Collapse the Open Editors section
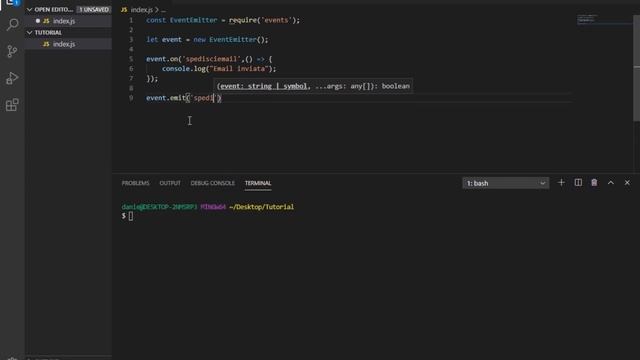The image size is (640, 360). pos(29,9)
